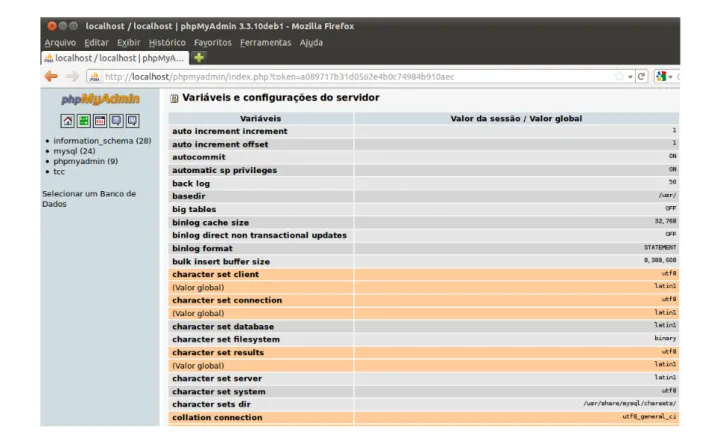Screen dimensions: 721x442
Task: Click the STATEMENT value for binlog format
Action: (660, 247)
